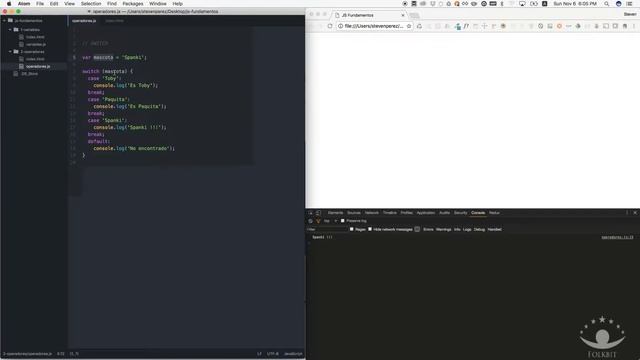The image size is (640, 360).
Task: Filter console by Debug
Action: [x=479, y=229]
